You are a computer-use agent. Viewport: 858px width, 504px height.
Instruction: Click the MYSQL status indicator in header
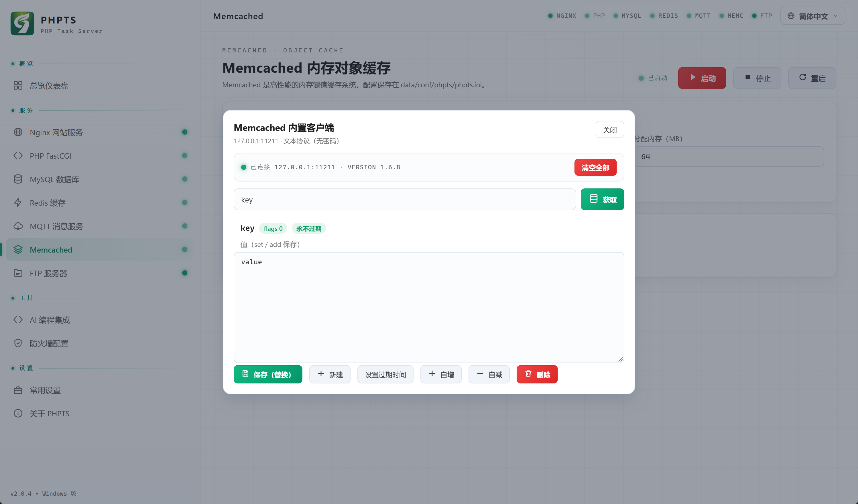pyautogui.click(x=627, y=16)
